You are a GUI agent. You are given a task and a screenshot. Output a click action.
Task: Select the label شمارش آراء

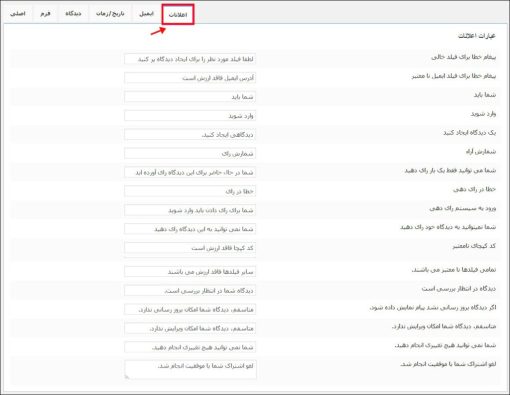coord(481,152)
